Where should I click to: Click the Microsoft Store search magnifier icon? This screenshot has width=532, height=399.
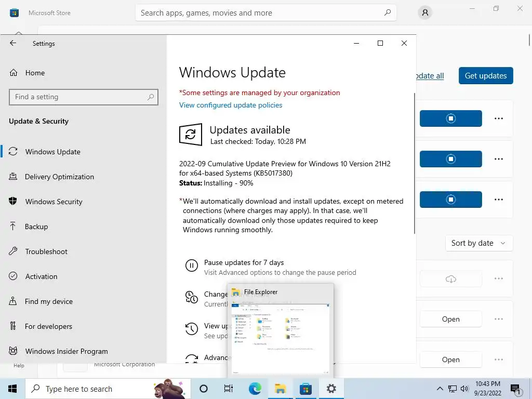click(388, 12)
